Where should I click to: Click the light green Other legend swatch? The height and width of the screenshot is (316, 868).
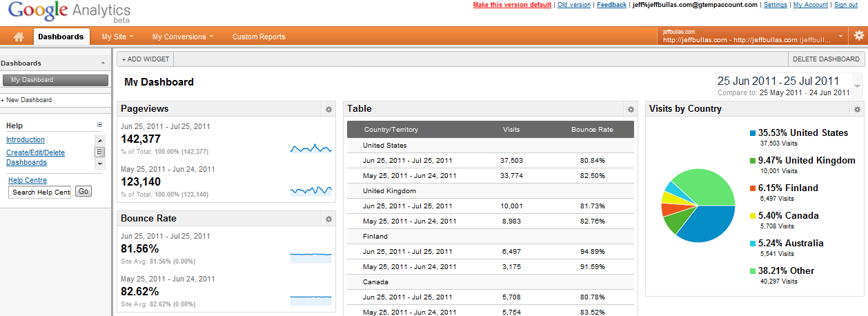click(753, 270)
